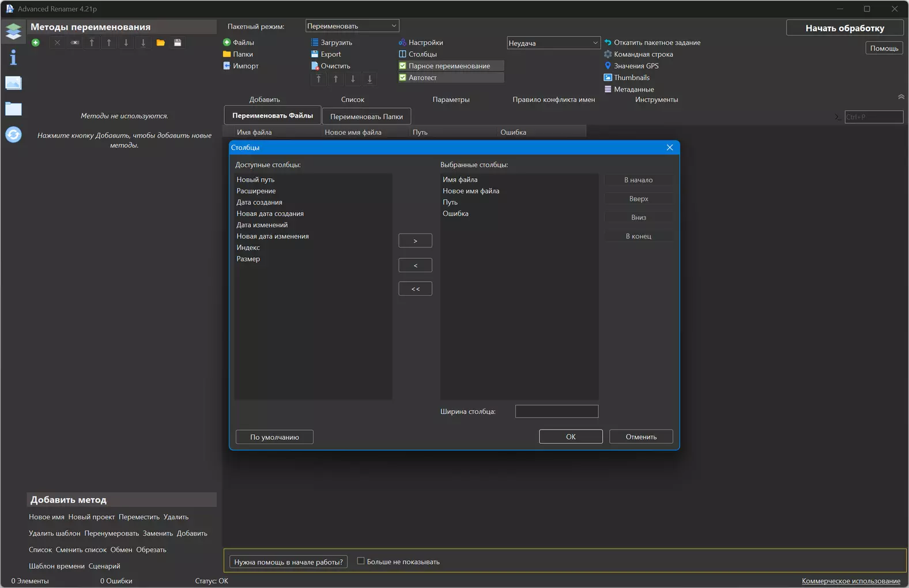The image size is (909, 588).
Task: Move item to top arrow below Очистить
Action: coord(319,79)
